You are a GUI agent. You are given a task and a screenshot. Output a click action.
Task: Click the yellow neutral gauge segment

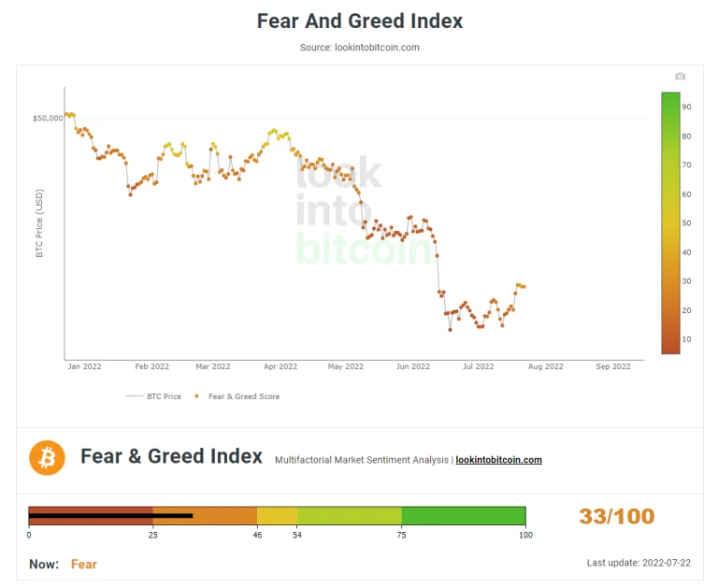click(277, 516)
